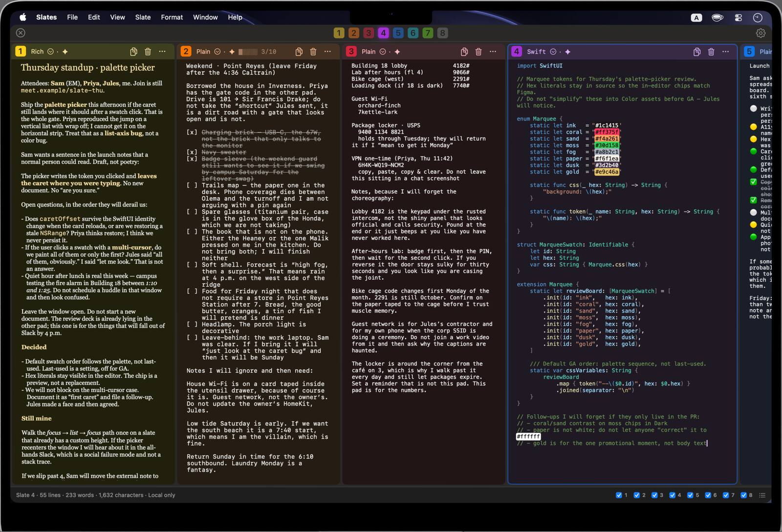Switch to slate tab 6 in top strip
The height and width of the screenshot is (532, 782).
tap(413, 33)
